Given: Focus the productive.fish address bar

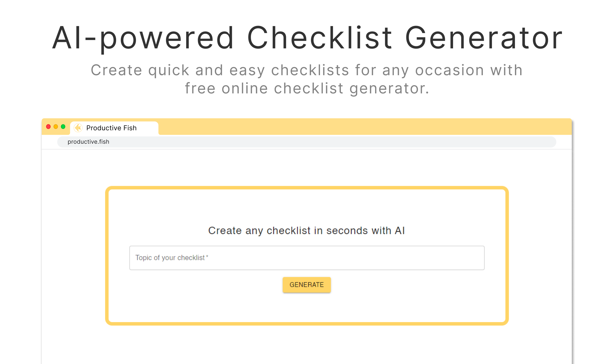Looking at the screenshot, I should 307,142.
